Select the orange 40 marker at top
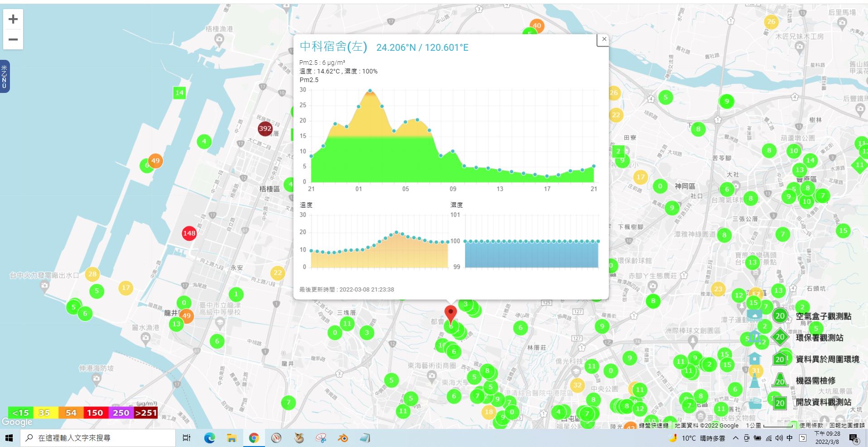Screen dimensions: 868x447 click(x=537, y=25)
